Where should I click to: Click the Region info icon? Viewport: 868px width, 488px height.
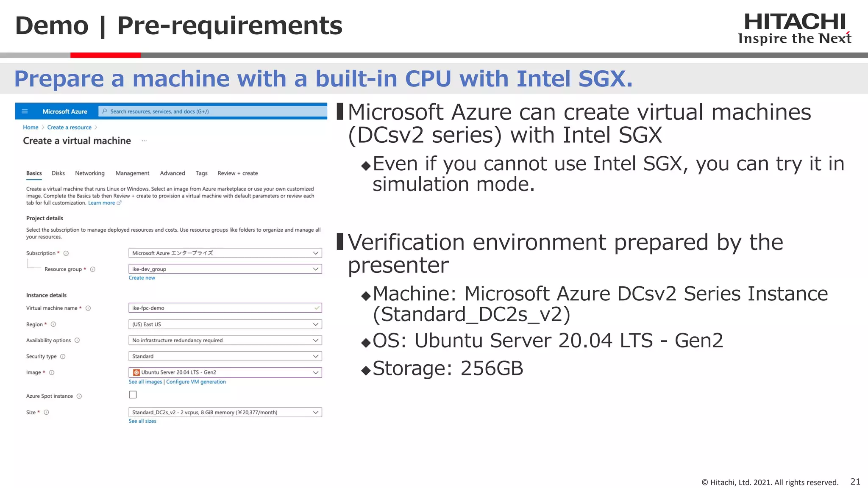pyautogui.click(x=53, y=324)
